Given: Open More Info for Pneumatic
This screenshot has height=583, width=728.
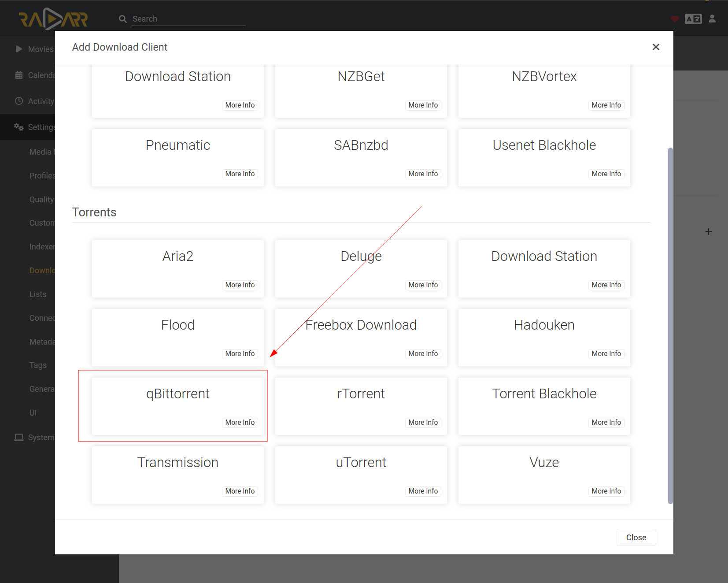Looking at the screenshot, I should 240,174.
